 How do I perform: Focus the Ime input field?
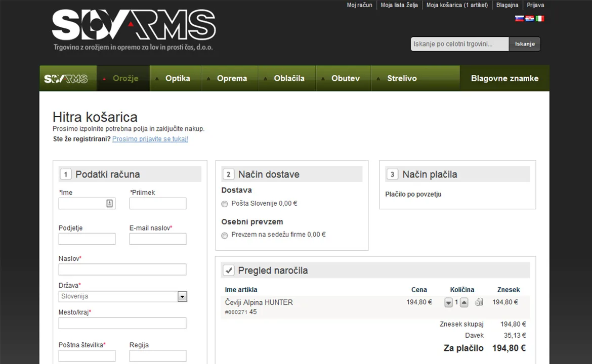click(x=87, y=203)
